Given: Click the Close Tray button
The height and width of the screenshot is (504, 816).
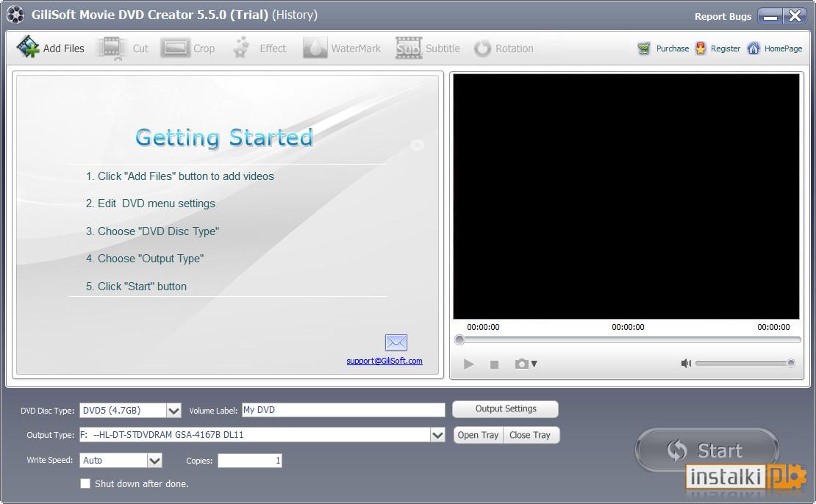Looking at the screenshot, I should pos(532,435).
